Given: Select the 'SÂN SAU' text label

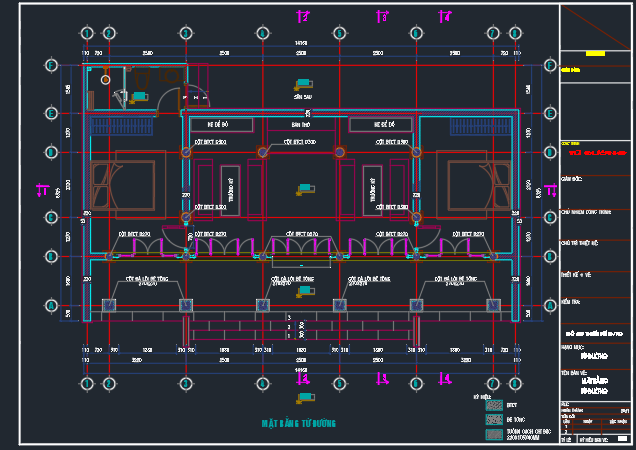Looking at the screenshot, I should click(303, 97).
